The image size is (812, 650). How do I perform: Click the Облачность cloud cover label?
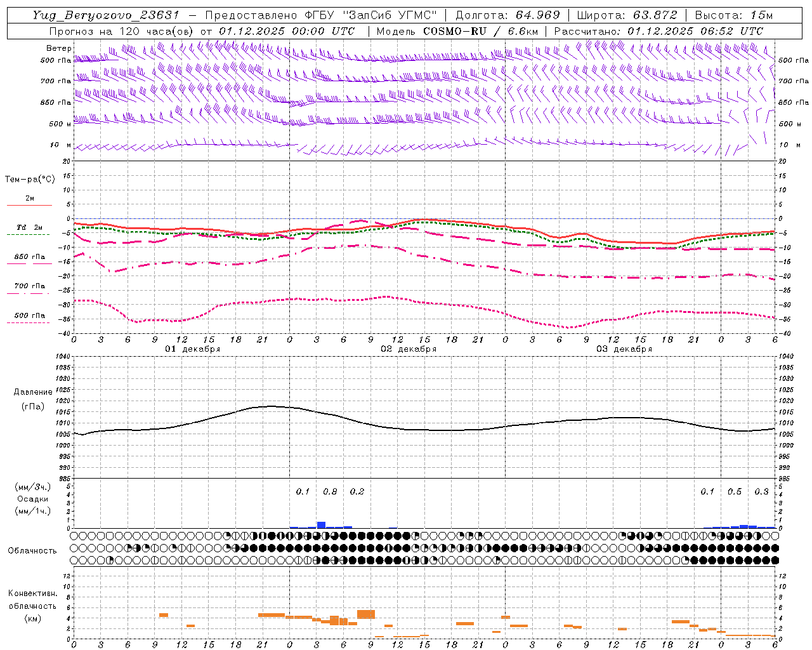32,551
